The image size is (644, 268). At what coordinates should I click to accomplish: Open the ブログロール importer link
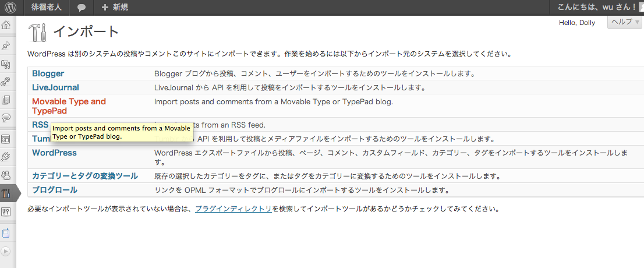point(55,190)
